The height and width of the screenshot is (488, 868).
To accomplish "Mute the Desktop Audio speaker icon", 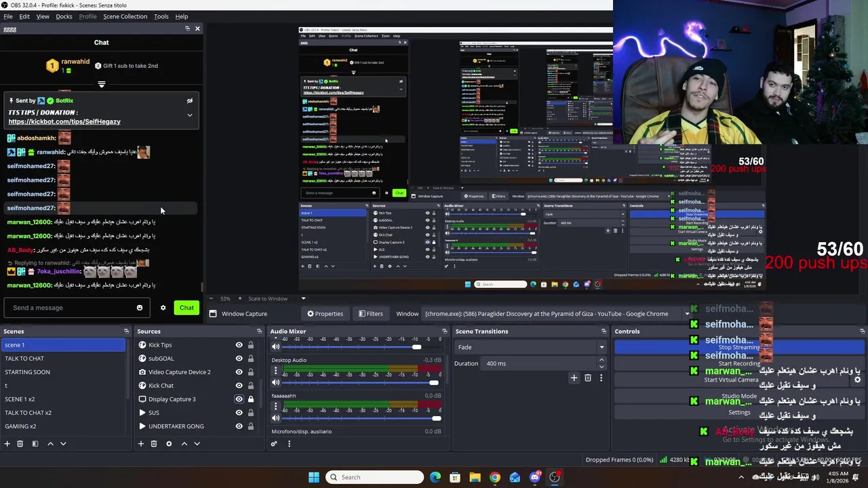I will (x=275, y=382).
